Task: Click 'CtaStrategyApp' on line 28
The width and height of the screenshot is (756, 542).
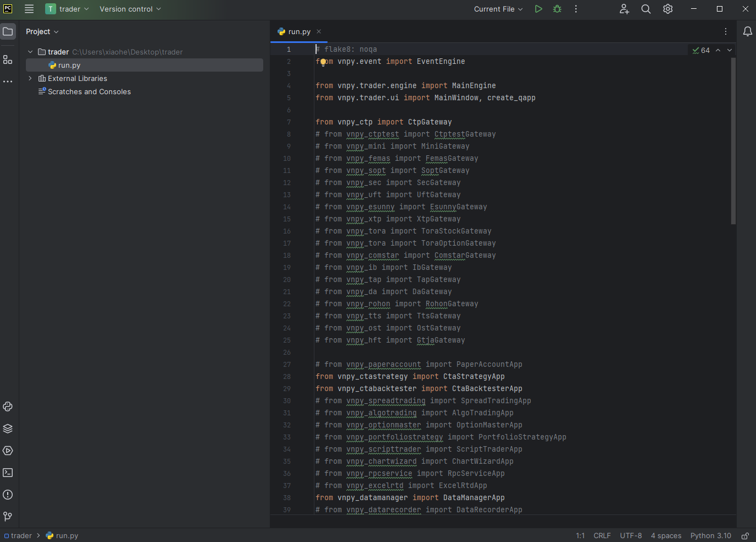Action: tap(474, 377)
